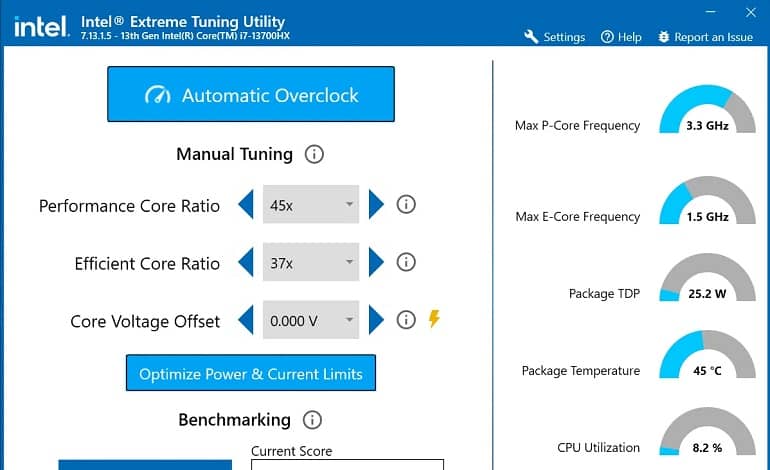The image size is (770, 470).
Task: Open the Performance Core Ratio 45x dropdown
Action: tap(311, 204)
